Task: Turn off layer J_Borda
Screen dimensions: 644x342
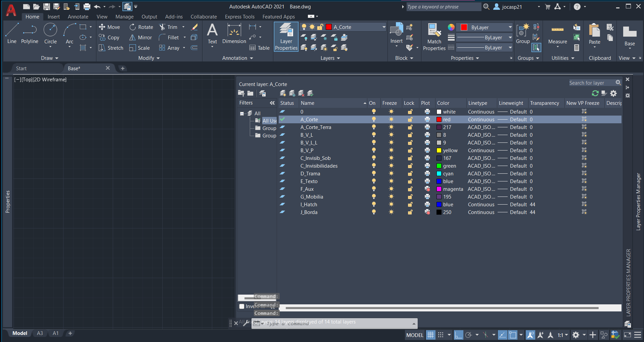Action: 373,212
